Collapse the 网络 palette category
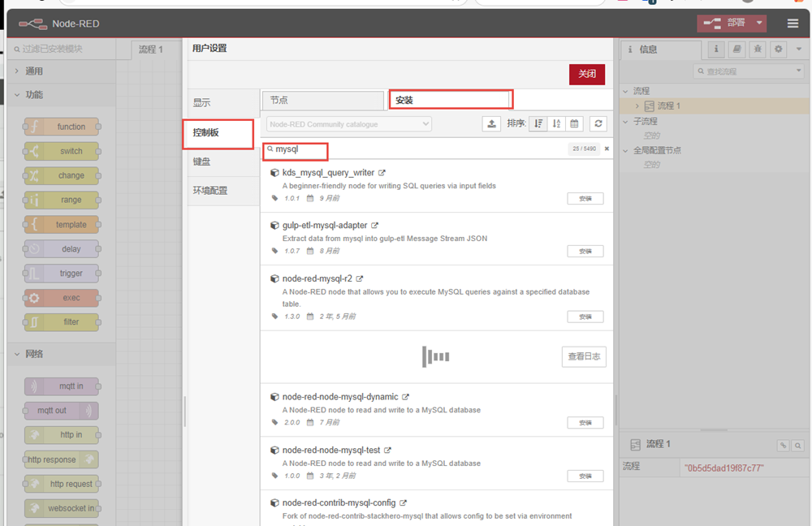The width and height of the screenshot is (812, 526). (x=61, y=354)
